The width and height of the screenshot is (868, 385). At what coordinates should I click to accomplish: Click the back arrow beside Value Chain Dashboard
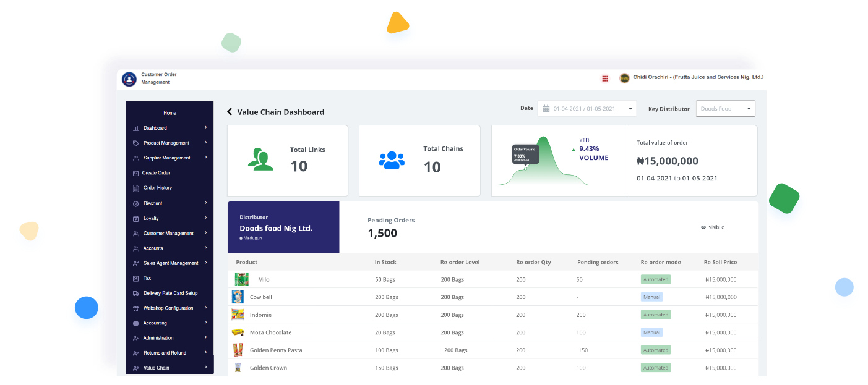(x=230, y=112)
